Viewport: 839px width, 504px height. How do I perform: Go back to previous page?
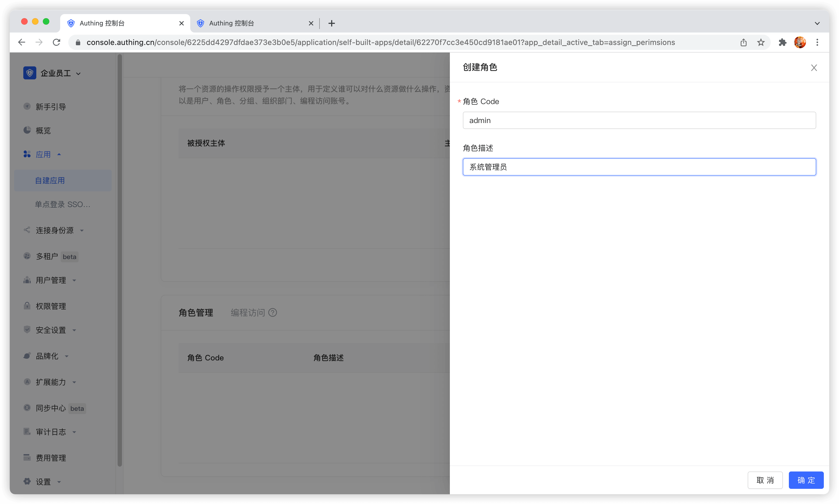coord(22,43)
